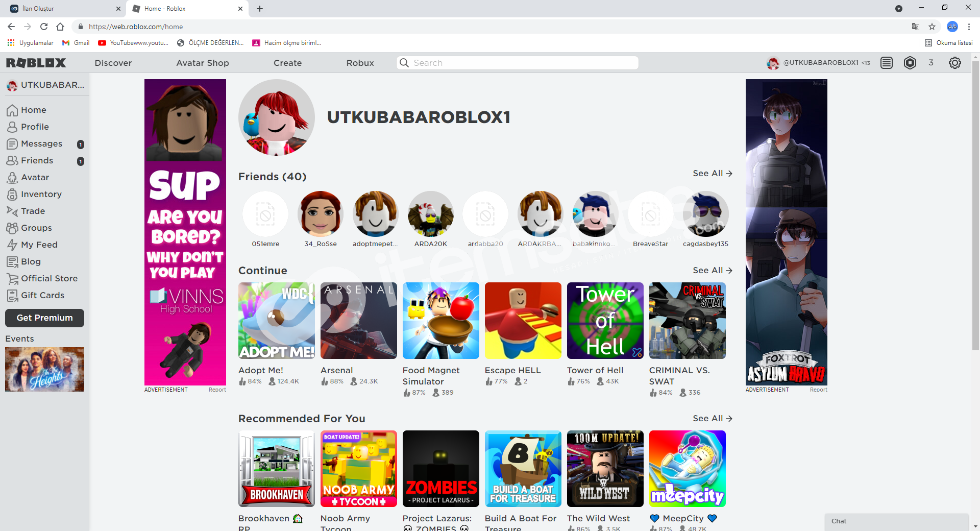Click the Search input field
The image size is (980, 531).
(x=517, y=63)
